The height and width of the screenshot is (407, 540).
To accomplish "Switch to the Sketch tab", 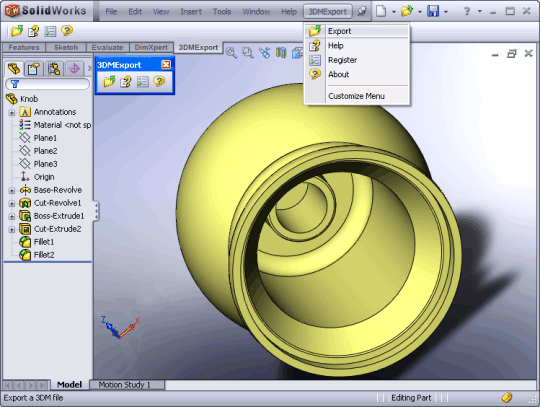I will [x=66, y=48].
